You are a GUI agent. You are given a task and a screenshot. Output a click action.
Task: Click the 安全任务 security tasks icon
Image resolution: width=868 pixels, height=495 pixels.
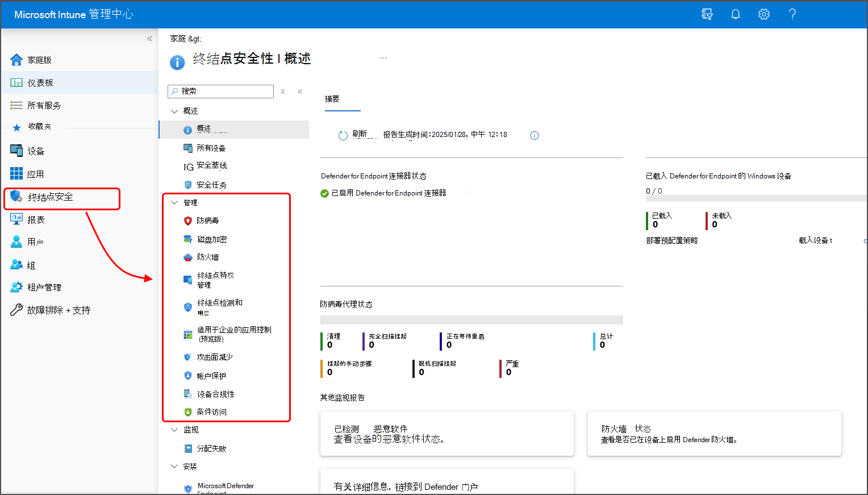[x=188, y=185]
